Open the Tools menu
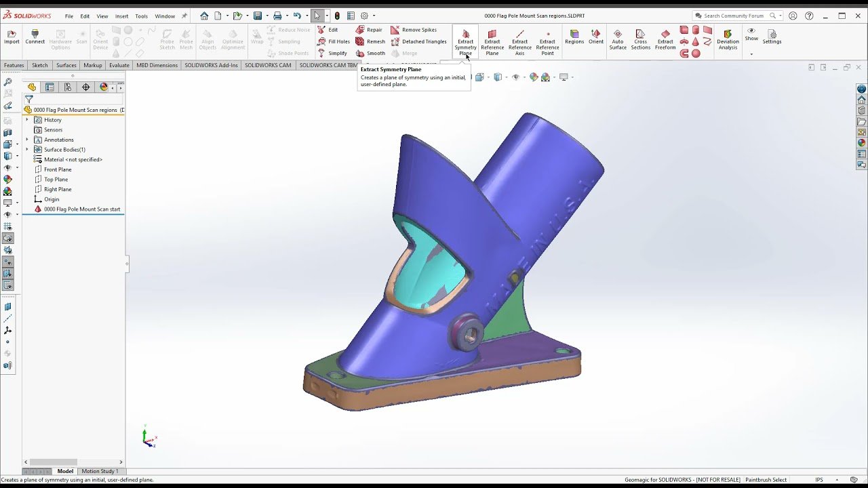 [x=141, y=16]
